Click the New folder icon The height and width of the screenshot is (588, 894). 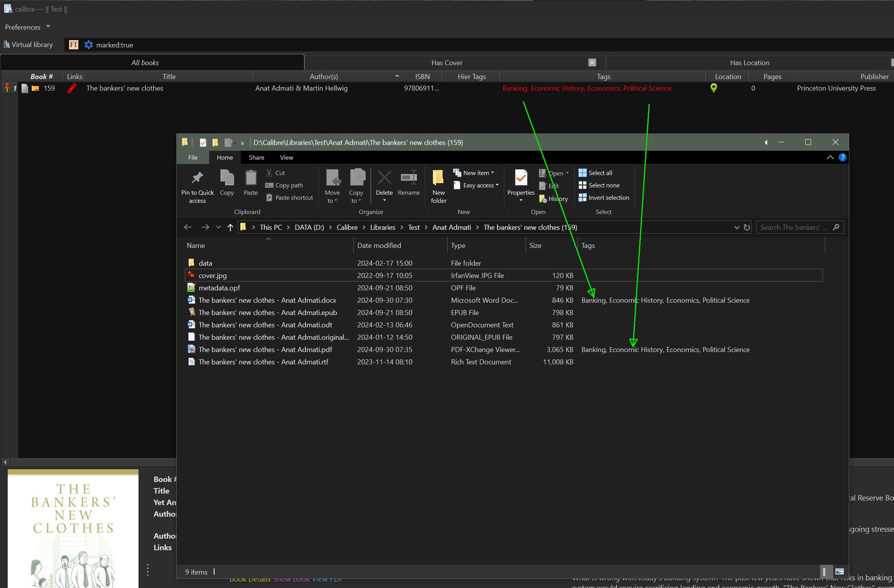tap(438, 178)
